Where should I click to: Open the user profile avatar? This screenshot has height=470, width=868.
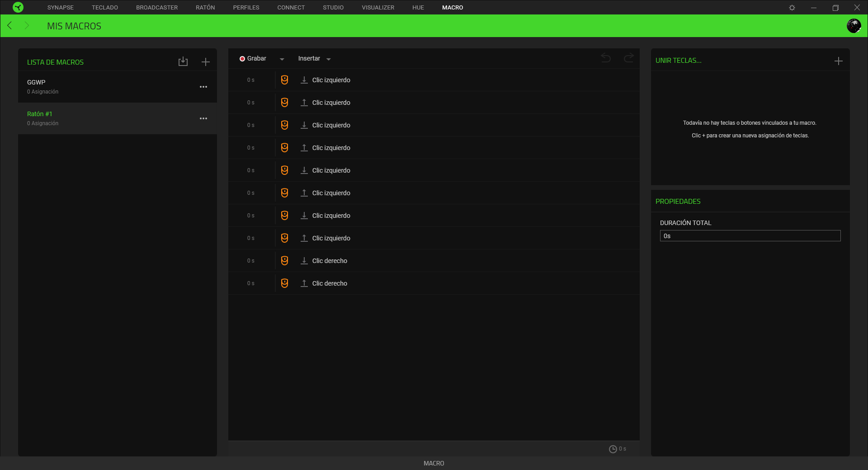854,26
